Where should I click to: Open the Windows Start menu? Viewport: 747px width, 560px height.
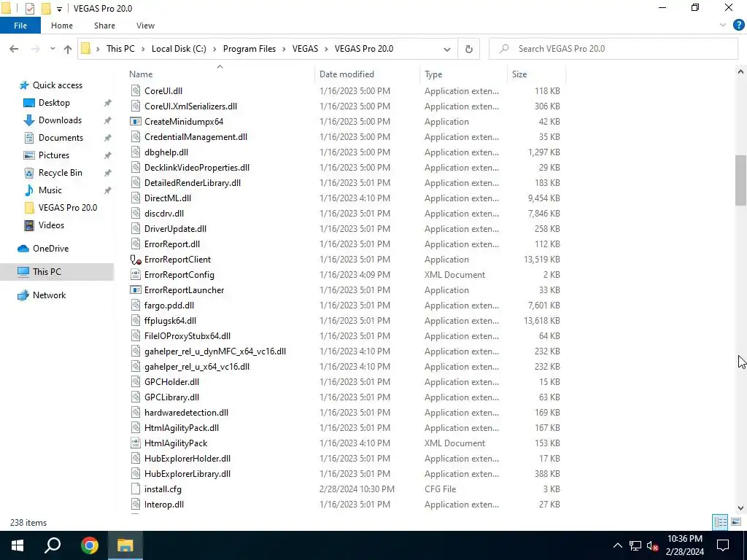18,545
